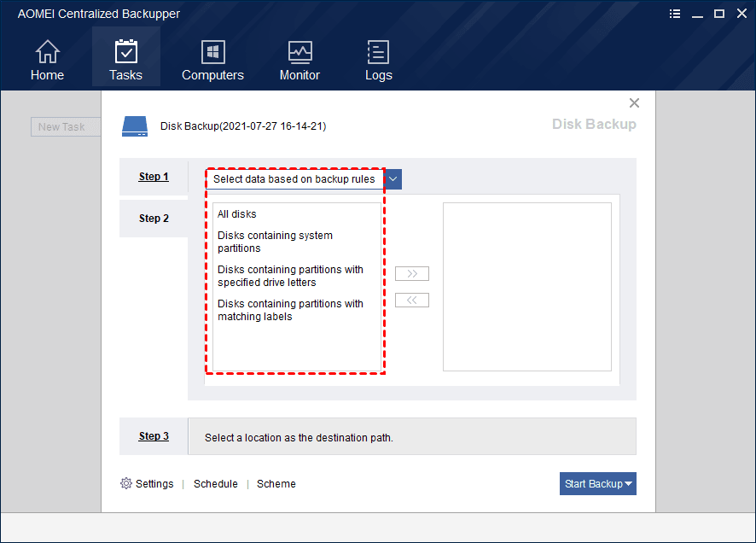Remove rule with the double left arrow button
This screenshot has height=543, width=756.
click(412, 300)
